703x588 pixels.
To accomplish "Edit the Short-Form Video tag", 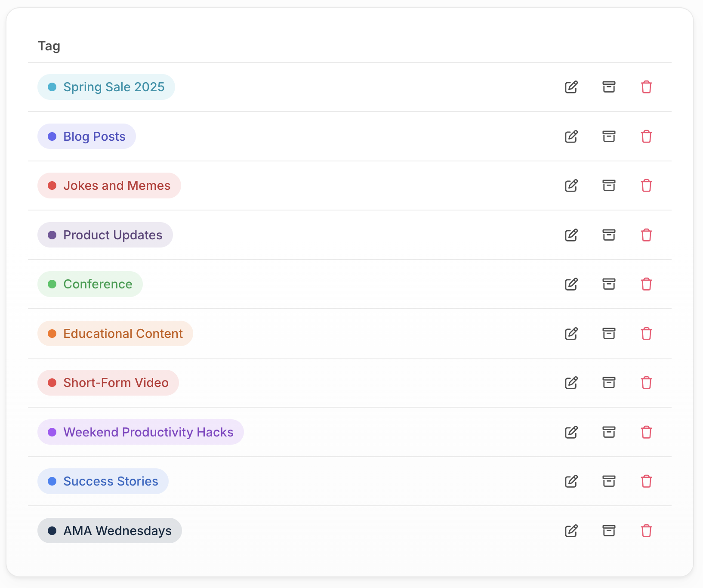I will coord(571,383).
